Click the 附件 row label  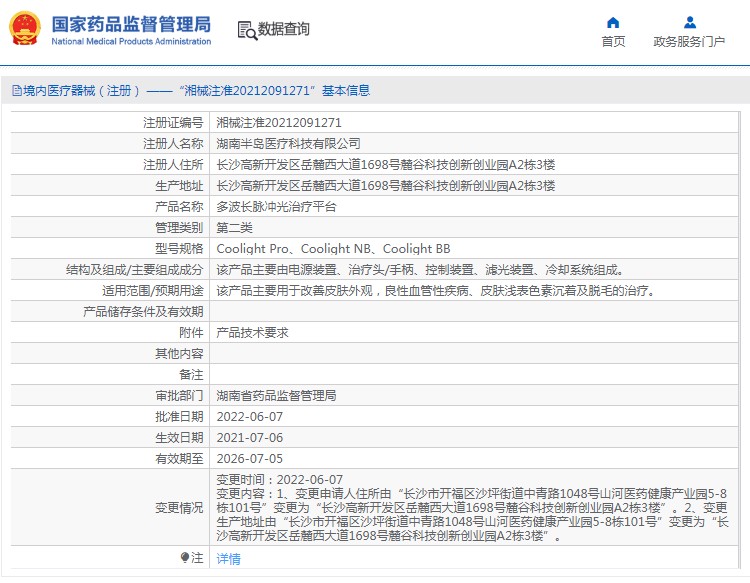click(191, 333)
